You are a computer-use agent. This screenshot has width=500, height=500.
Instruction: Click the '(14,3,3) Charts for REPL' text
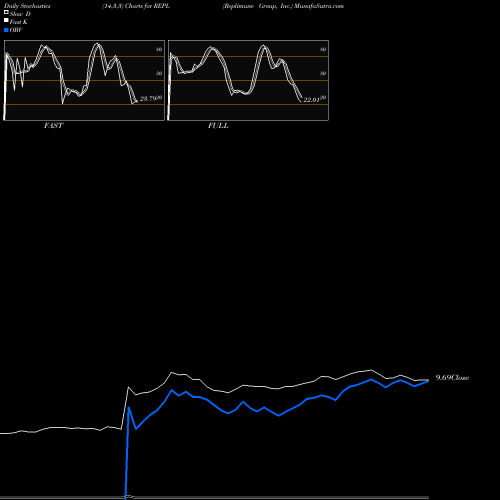(136, 6)
